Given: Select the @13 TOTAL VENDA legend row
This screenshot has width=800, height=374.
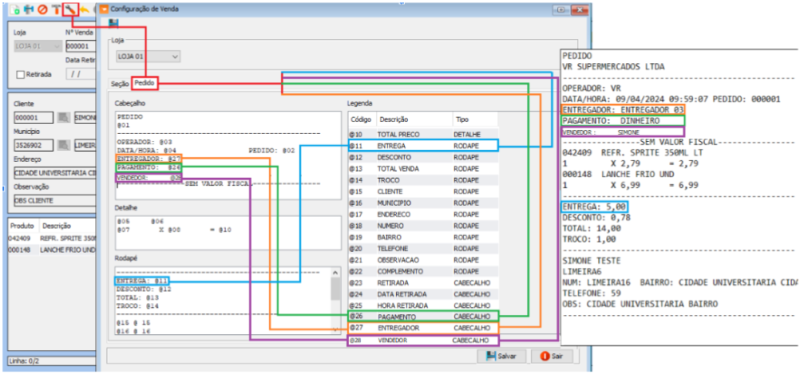Looking at the screenshot, I should click(423, 168).
